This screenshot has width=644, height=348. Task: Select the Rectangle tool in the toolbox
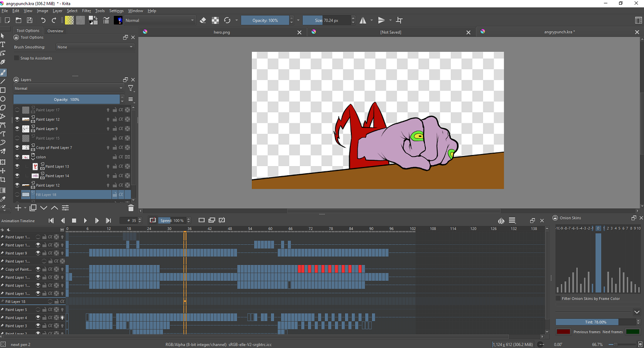3,90
